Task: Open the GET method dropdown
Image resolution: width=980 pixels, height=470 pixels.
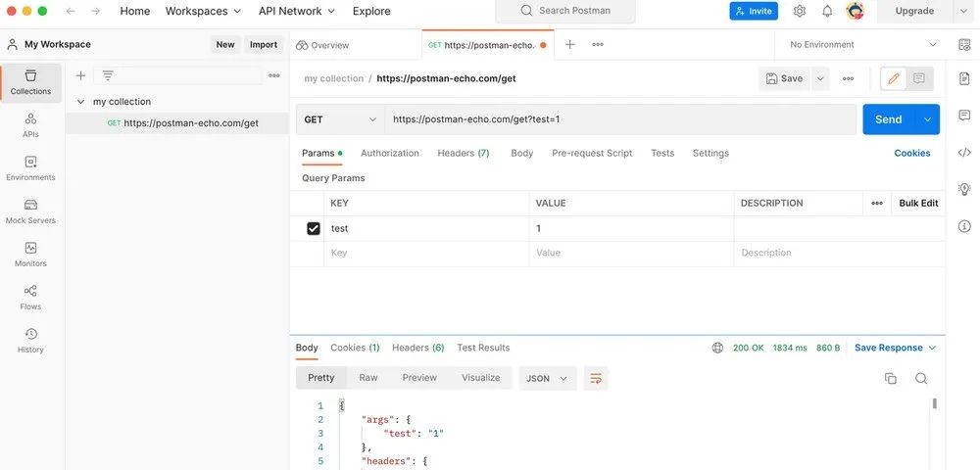Action: [340, 119]
